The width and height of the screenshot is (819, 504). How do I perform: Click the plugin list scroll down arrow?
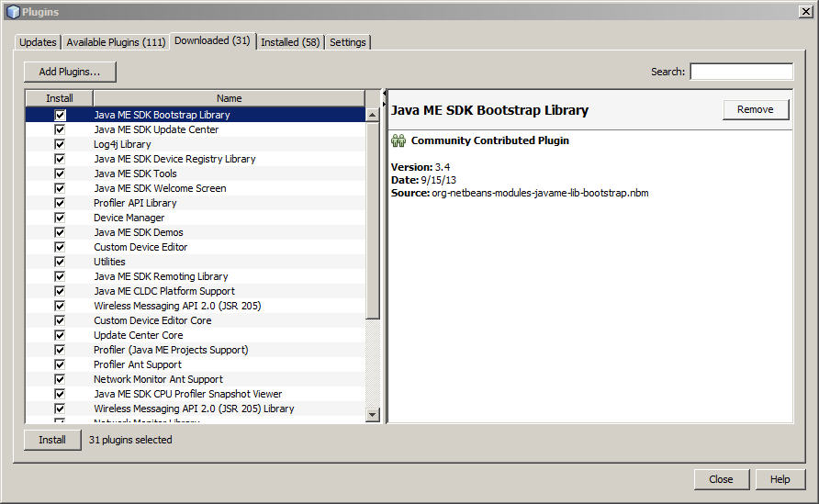pyautogui.click(x=373, y=415)
